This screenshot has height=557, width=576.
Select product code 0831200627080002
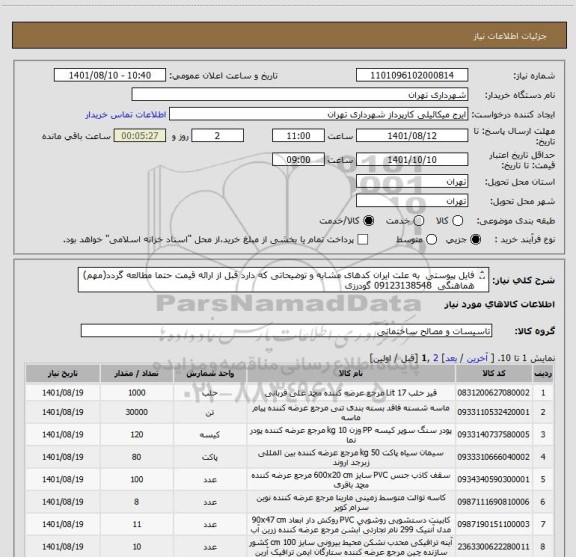pyautogui.click(x=493, y=393)
